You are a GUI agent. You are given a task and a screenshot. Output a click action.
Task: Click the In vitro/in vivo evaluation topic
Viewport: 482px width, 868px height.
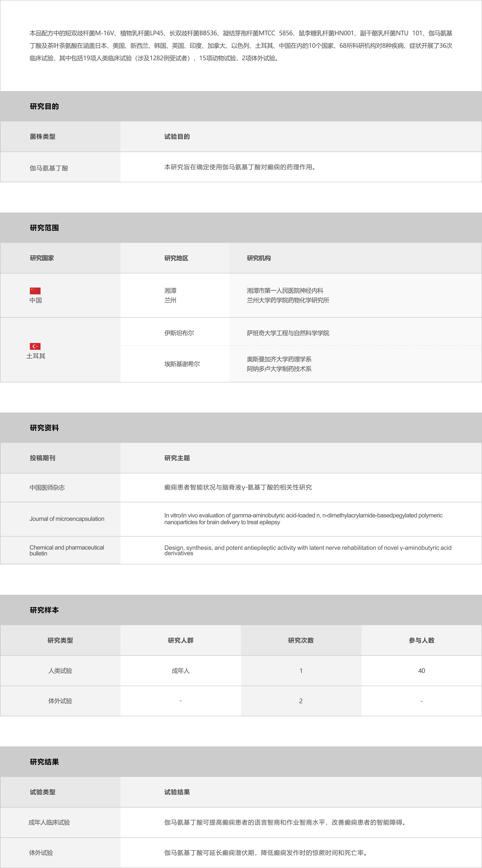click(303, 519)
